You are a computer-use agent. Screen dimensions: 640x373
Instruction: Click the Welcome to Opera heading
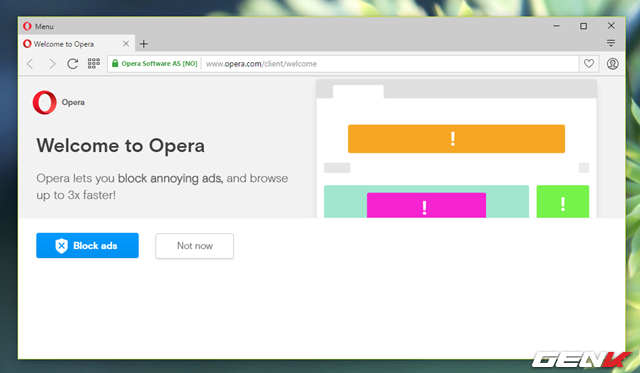pos(120,146)
